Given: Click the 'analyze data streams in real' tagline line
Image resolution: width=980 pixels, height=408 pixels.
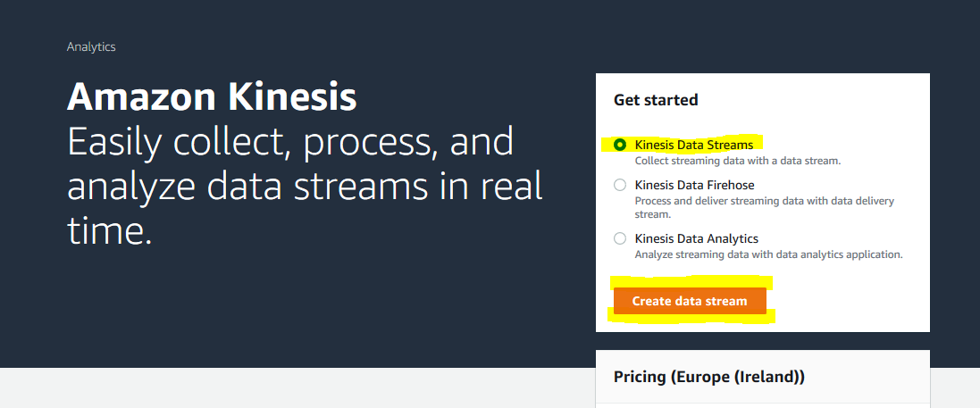Looking at the screenshot, I should point(305,187).
